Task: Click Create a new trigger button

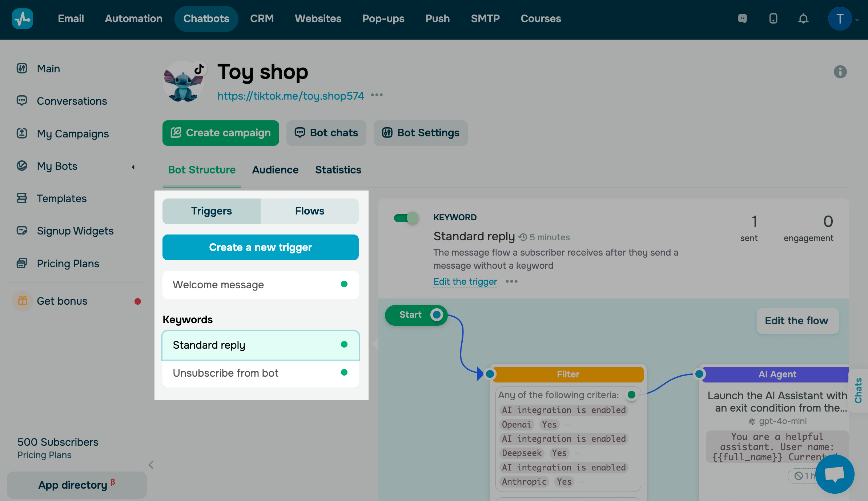Action: [x=260, y=247]
